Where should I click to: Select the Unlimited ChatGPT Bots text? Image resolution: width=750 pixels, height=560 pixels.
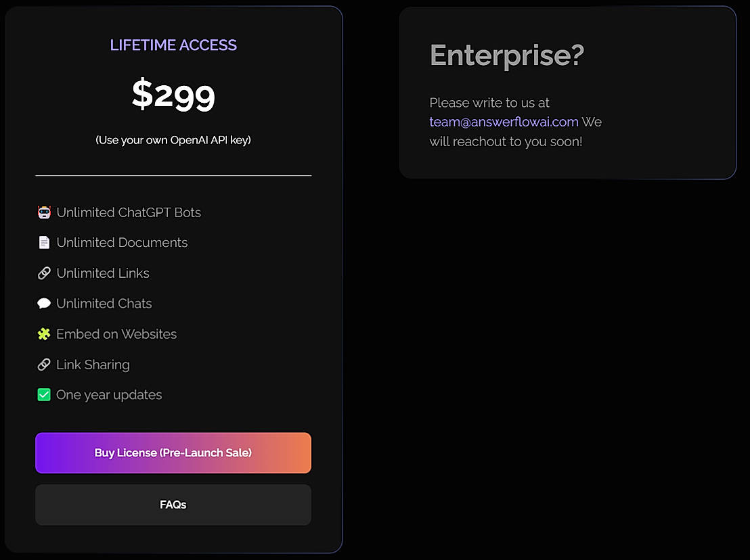coord(129,212)
